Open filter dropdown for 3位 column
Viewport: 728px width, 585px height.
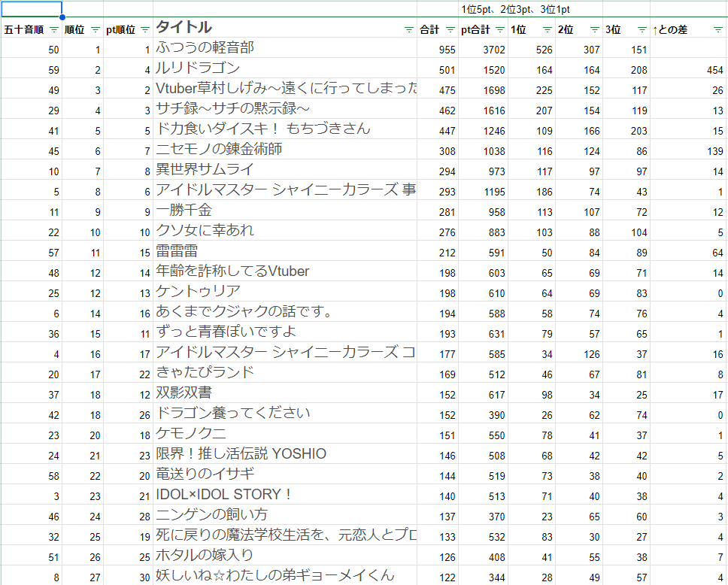[x=642, y=30]
